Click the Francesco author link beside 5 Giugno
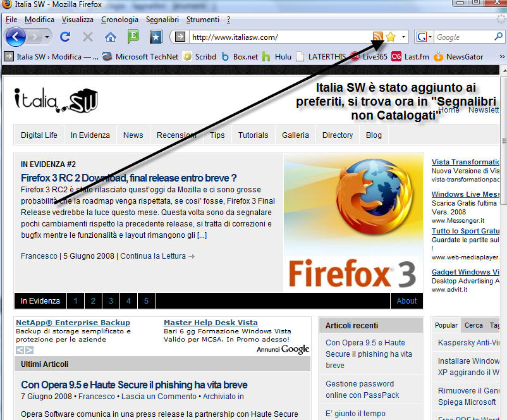 point(39,256)
